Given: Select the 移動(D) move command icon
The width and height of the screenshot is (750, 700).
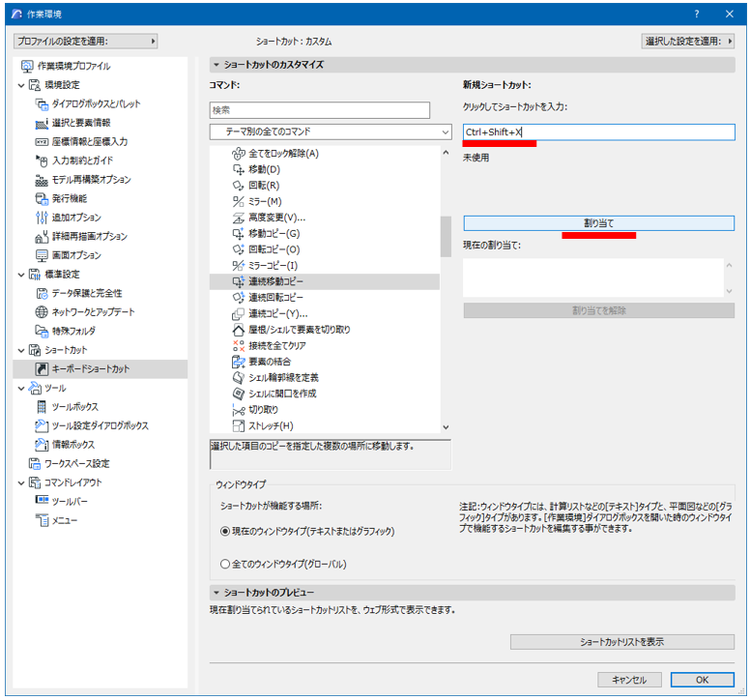Looking at the screenshot, I should click(x=238, y=169).
